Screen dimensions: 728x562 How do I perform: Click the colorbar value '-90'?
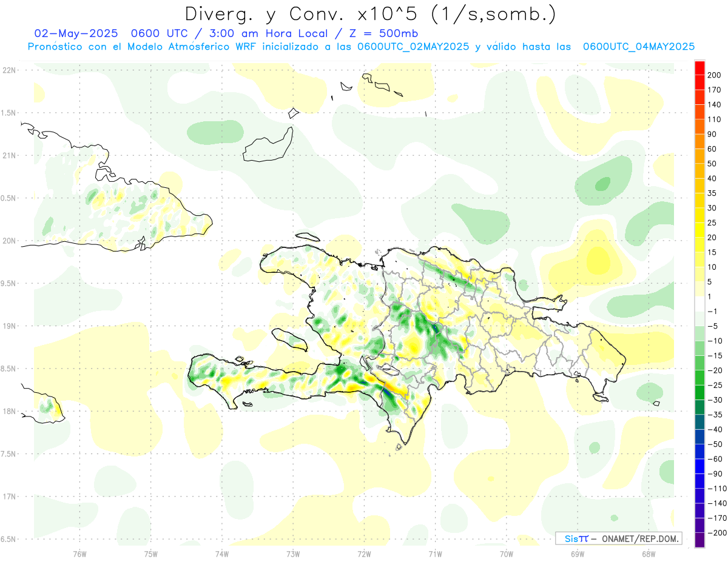pyautogui.click(x=715, y=474)
